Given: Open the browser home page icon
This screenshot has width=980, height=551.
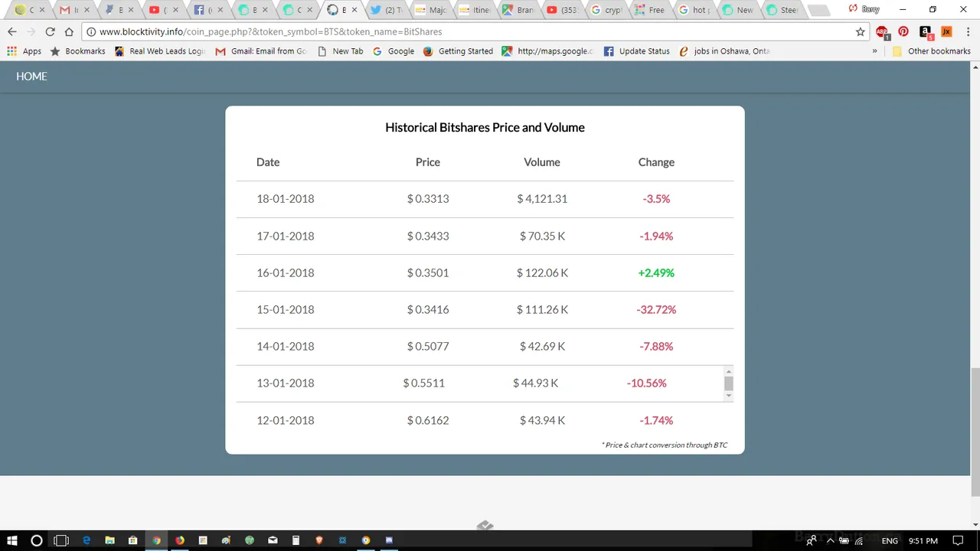Looking at the screenshot, I should click(69, 32).
